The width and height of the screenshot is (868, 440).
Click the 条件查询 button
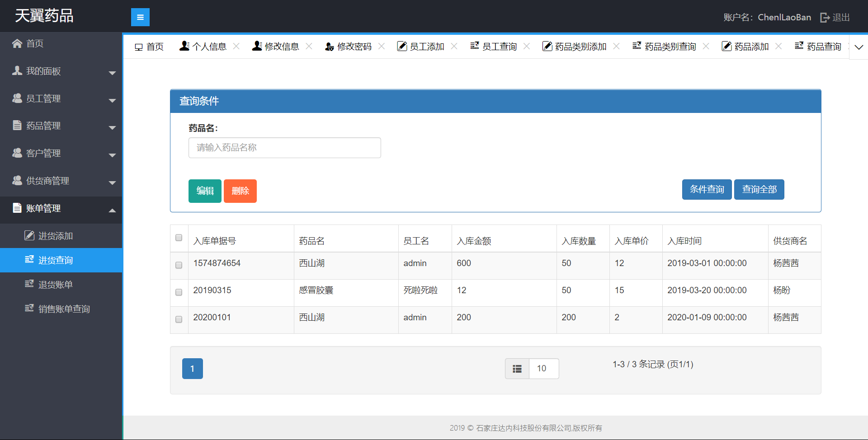click(707, 189)
